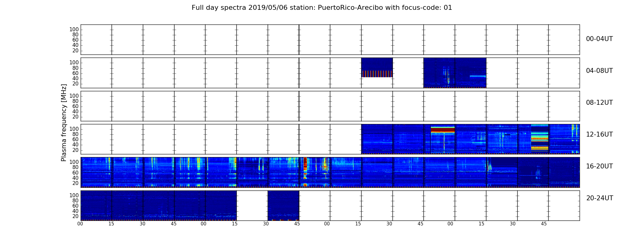
Task: Click the rightmost '45' label on the time axis
Action: click(x=544, y=224)
